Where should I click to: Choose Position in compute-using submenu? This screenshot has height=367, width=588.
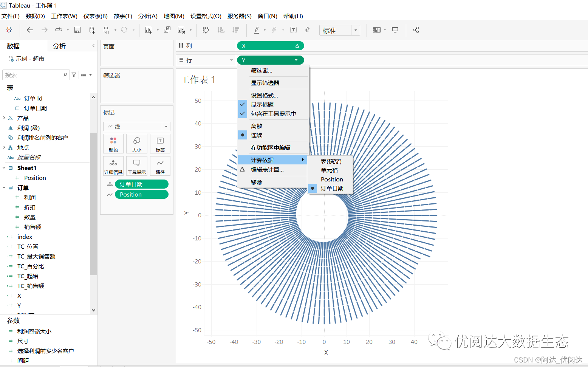pyautogui.click(x=331, y=179)
